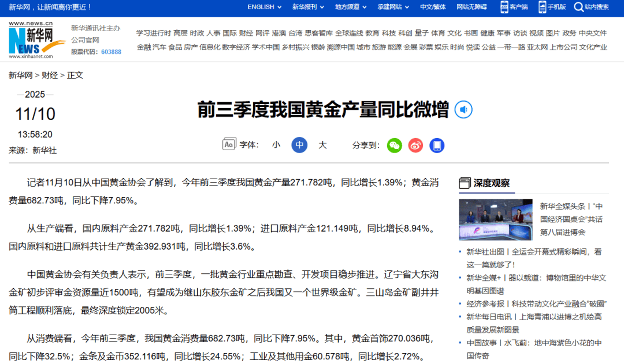Expand the 新华报刊 dropdown
Image resolution: width=624 pixels, height=364 pixels.
coord(308,7)
